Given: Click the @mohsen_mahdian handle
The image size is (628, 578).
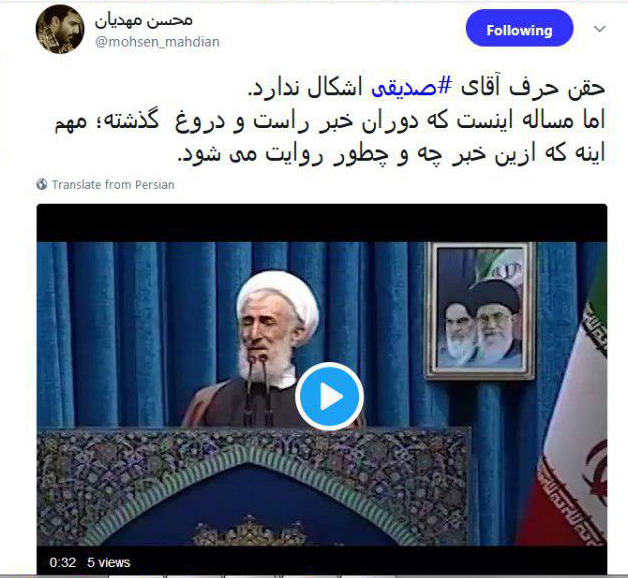Looking at the screenshot, I should click(157, 42).
